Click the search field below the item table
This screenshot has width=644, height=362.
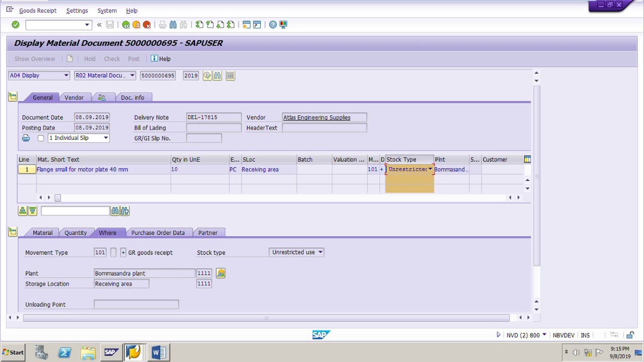point(75,211)
